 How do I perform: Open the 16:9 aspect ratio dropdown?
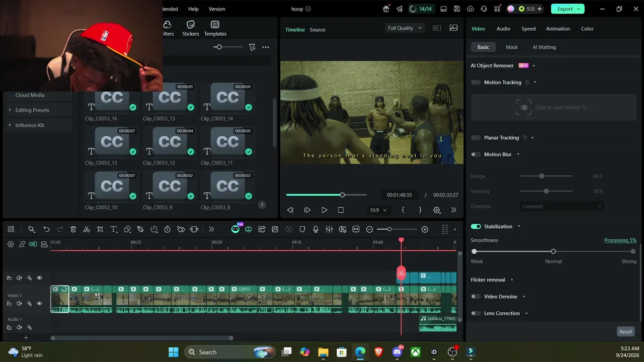[x=378, y=210]
